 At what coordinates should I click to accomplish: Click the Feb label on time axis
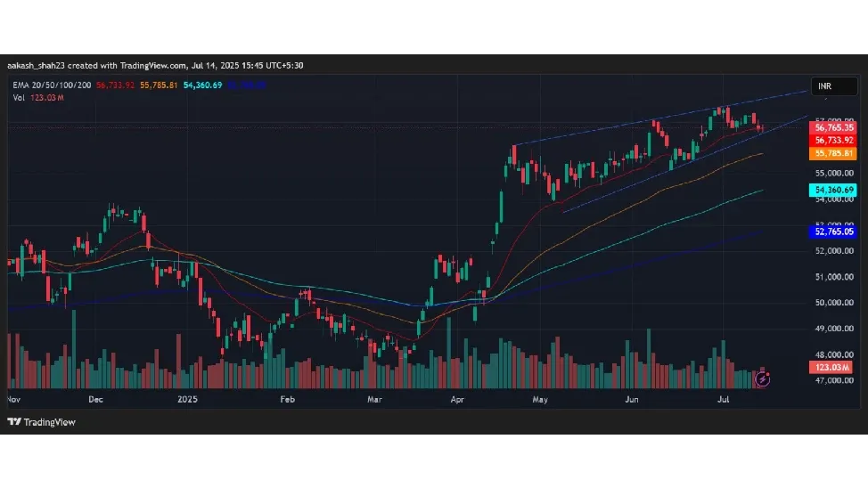point(287,400)
